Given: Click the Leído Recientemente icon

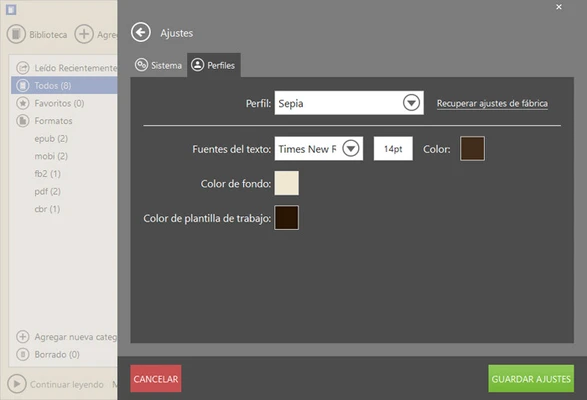Looking at the screenshot, I should pos(23,68).
